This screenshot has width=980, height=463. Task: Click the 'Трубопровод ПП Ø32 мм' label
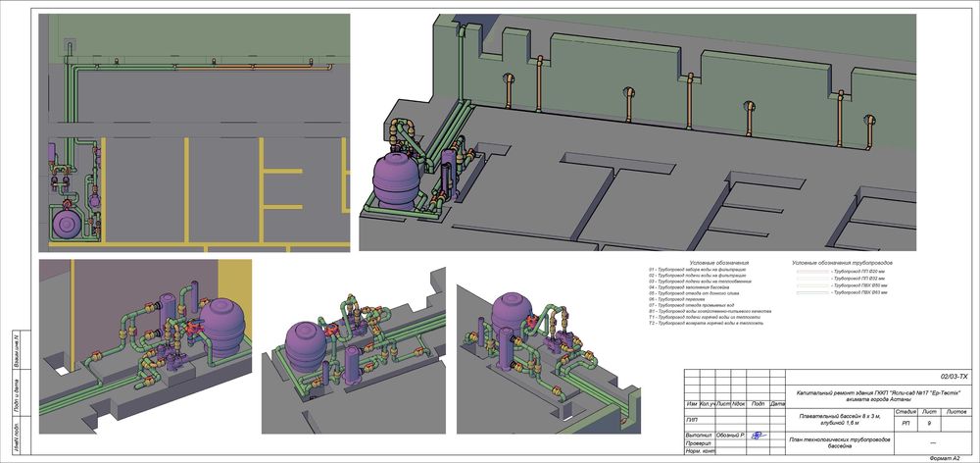point(860,279)
